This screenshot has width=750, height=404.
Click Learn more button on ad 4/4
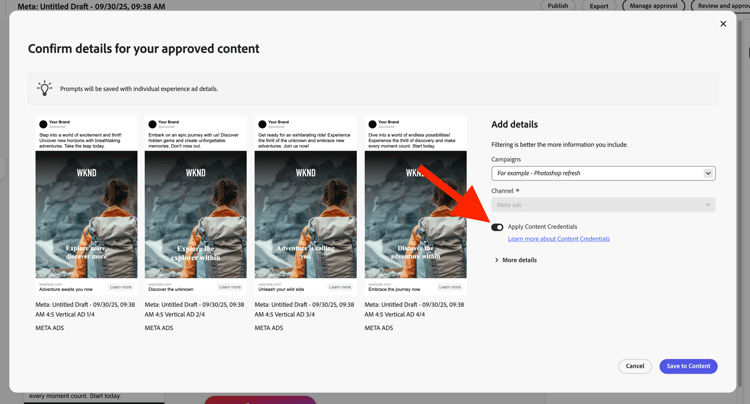(x=450, y=287)
